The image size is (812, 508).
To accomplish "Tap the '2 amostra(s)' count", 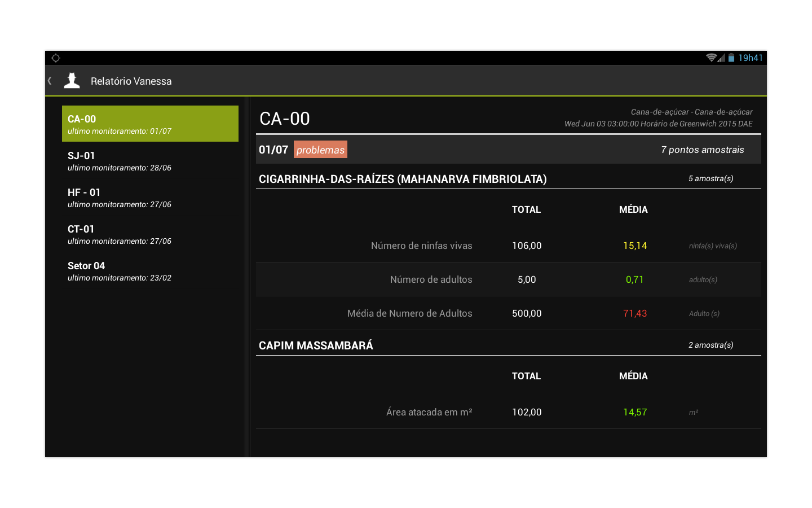I will coord(711,345).
